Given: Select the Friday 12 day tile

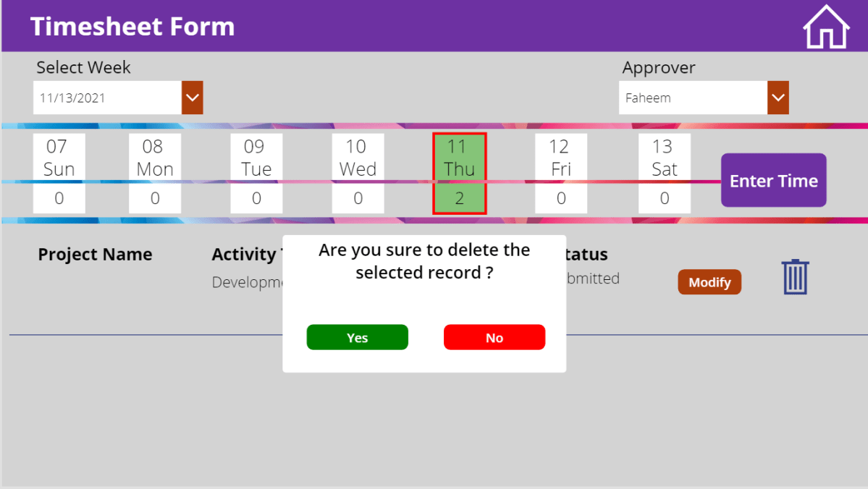Looking at the screenshot, I should (x=560, y=158).
